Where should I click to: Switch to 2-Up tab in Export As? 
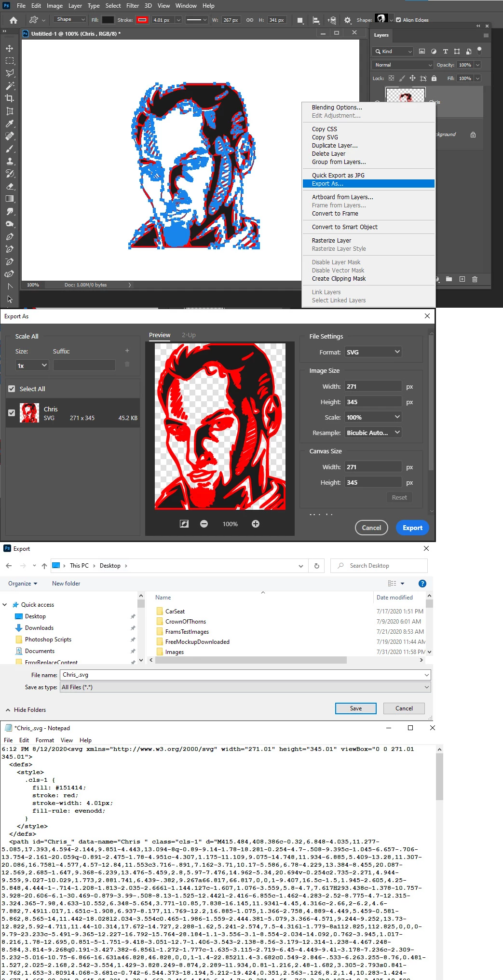click(189, 335)
